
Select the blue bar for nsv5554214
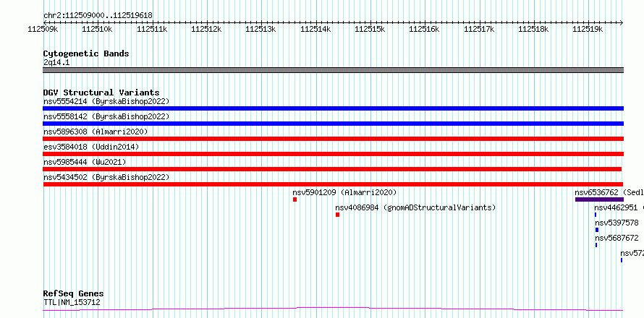(x=333, y=108)
